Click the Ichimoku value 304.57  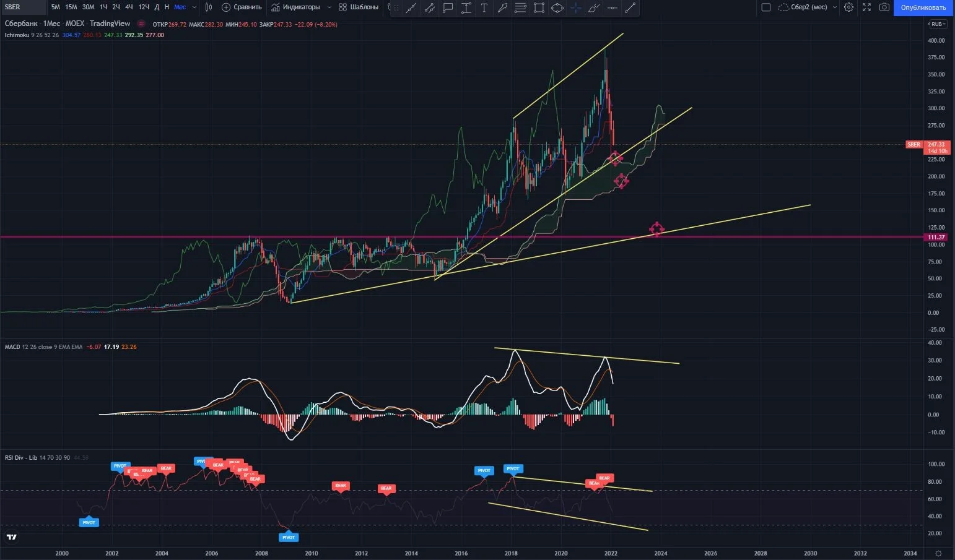[71, 35]
